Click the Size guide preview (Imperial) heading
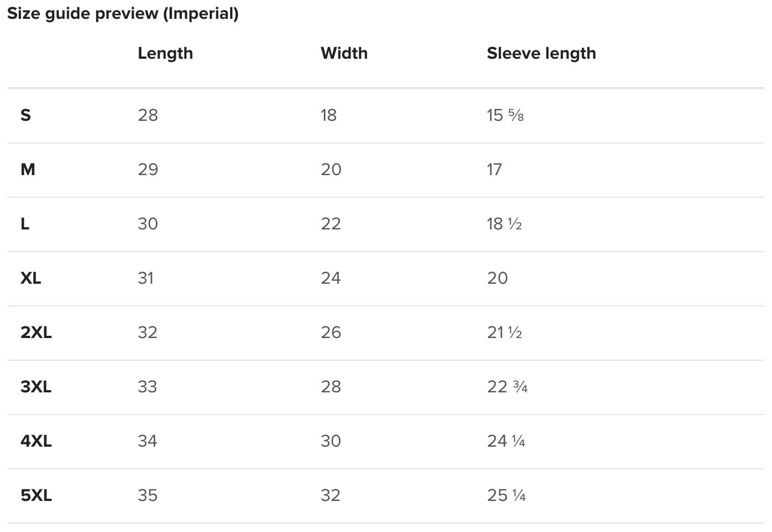Screen dimensions: 772x532 [x=123, y=13]
